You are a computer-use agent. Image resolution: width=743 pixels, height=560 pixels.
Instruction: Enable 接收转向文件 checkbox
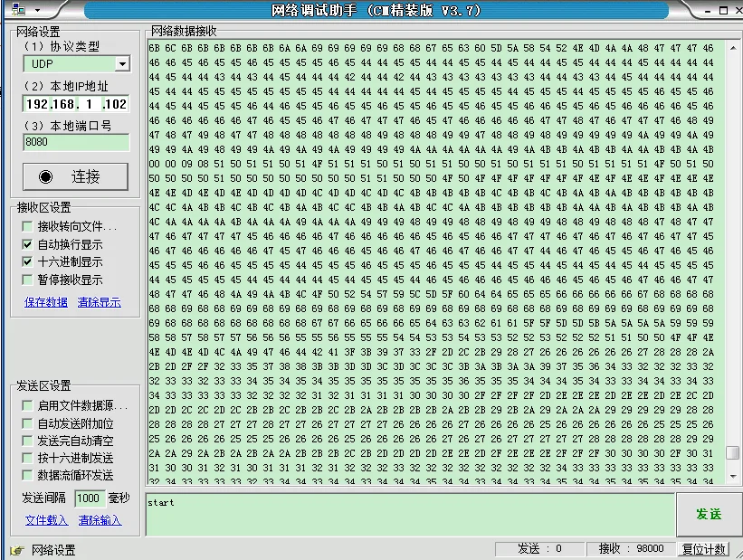[x=27, y=227]
